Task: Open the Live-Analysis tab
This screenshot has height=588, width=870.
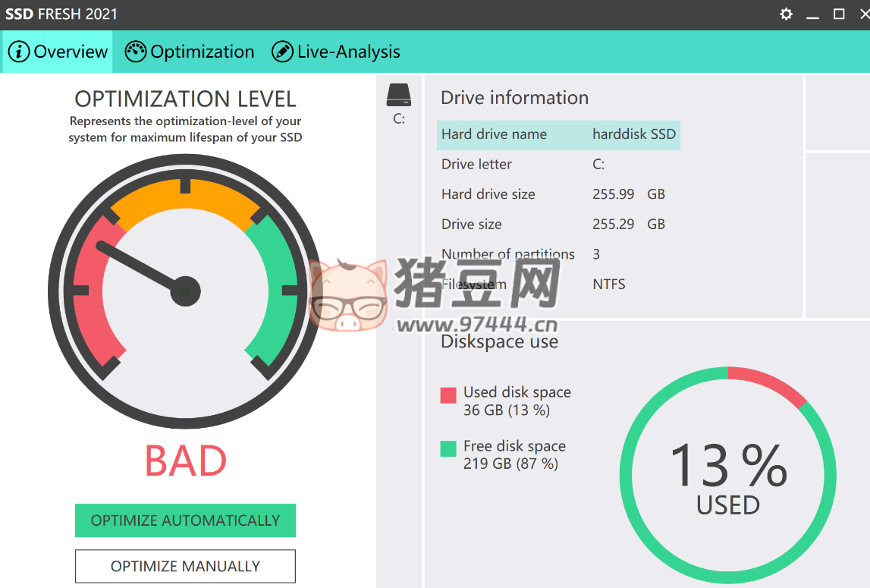Action: [x=348, y=52]
